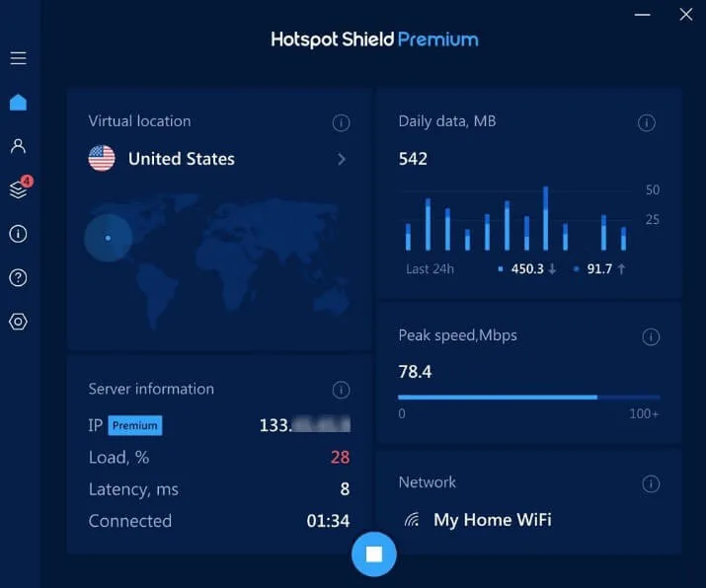Stop the VPN connection with the round button
Image resolution: width=706 pixels, height=588 pixels.
pyautogui.click(x=373, y=554)
